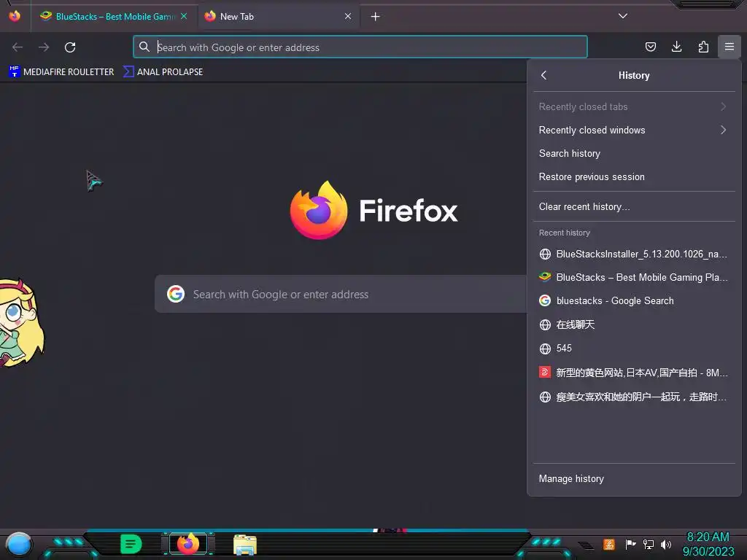Open the Start orb on taskbar
747x560 pixels.
18,545
